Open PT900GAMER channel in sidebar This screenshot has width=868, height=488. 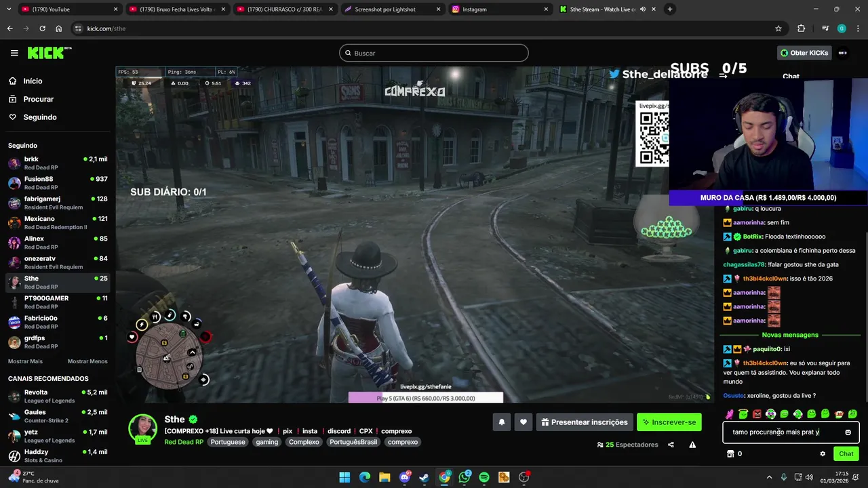click(x=58, y=302)
